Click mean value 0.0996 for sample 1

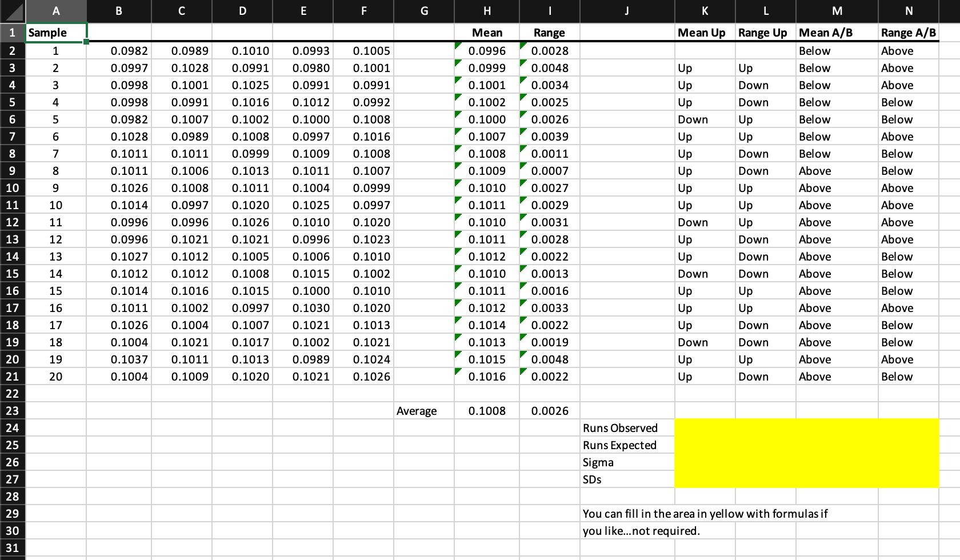pos(487,51)
